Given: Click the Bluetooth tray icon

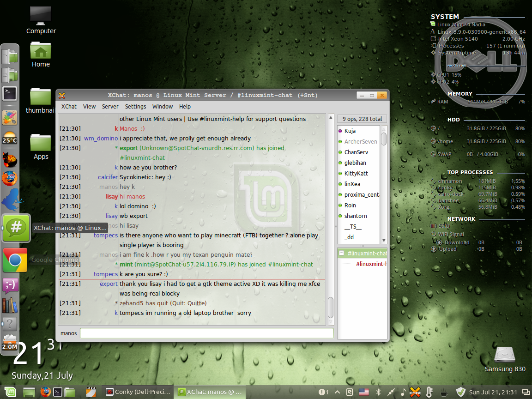Looking at the screenshot, I should 378,392.
